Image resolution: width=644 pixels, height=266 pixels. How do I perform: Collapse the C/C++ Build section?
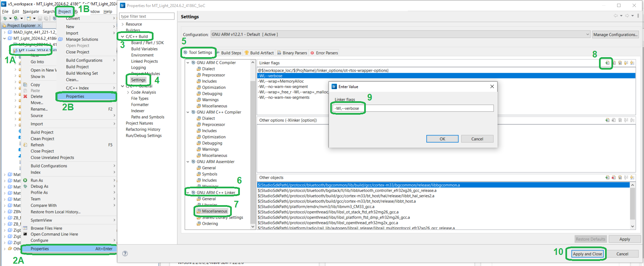(123, 37)
